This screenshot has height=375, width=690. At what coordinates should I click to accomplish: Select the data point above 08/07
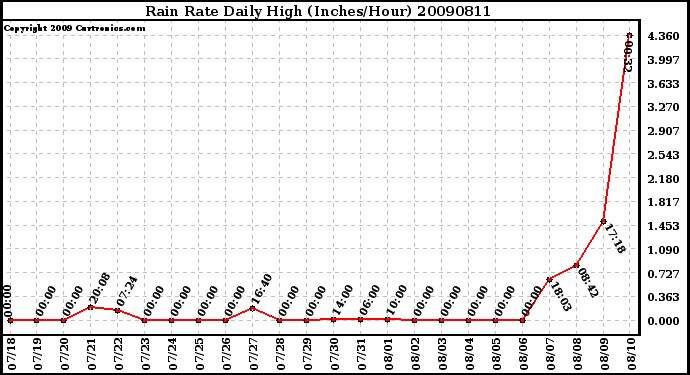[x=549, y=279]
